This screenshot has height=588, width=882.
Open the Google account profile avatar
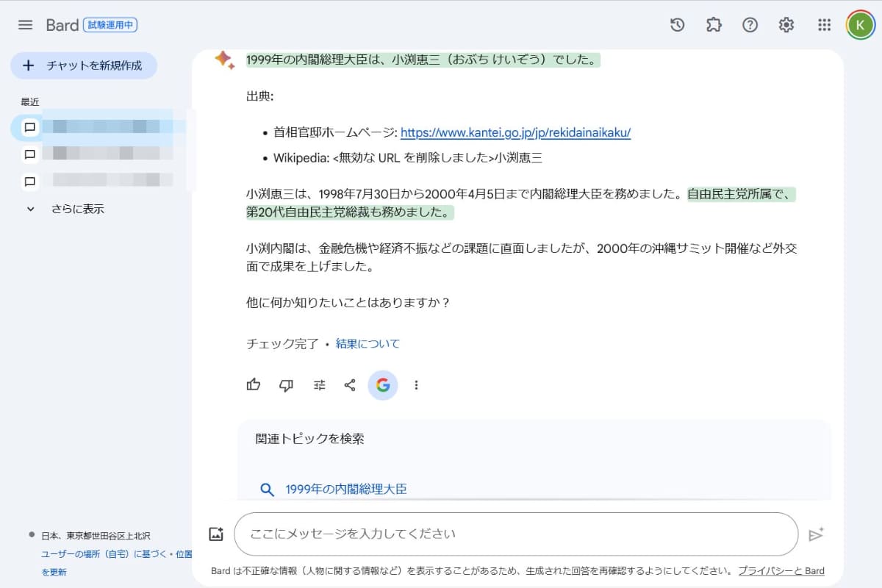coord(860,24)
